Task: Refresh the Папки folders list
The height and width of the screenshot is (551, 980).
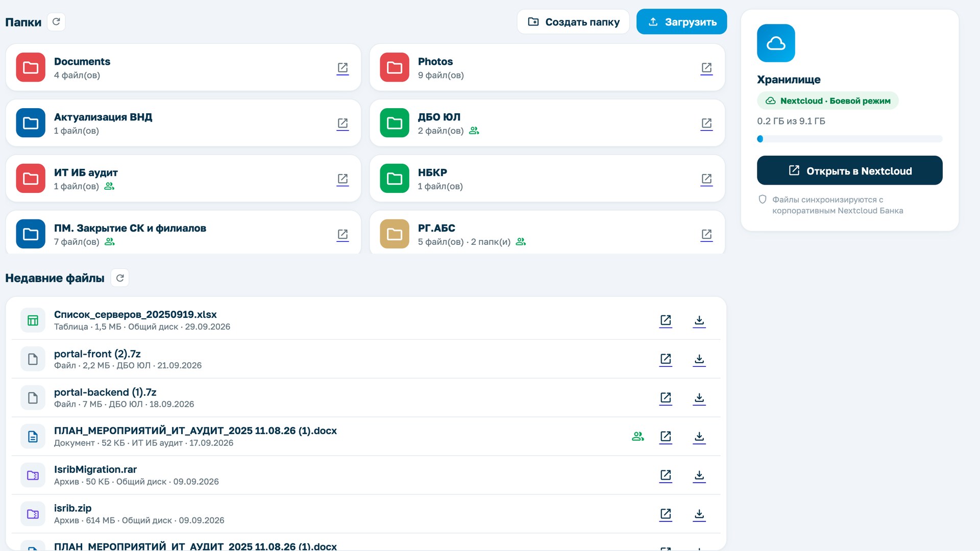Action: [56, 22]
